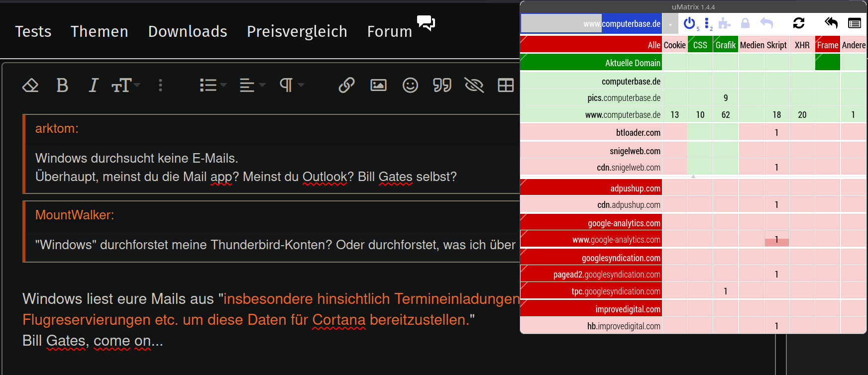
Task: Toggle the Skript column header
Action: (776, 45)
